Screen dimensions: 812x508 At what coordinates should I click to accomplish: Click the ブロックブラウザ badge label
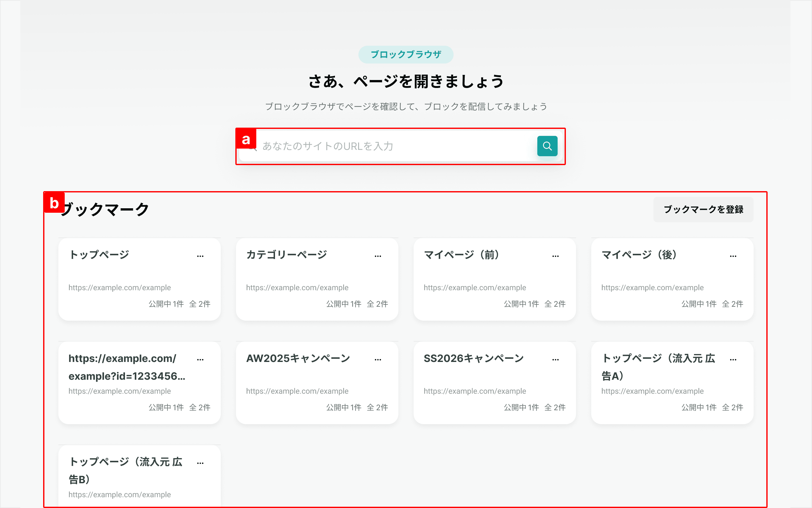[x=406, y=54]
